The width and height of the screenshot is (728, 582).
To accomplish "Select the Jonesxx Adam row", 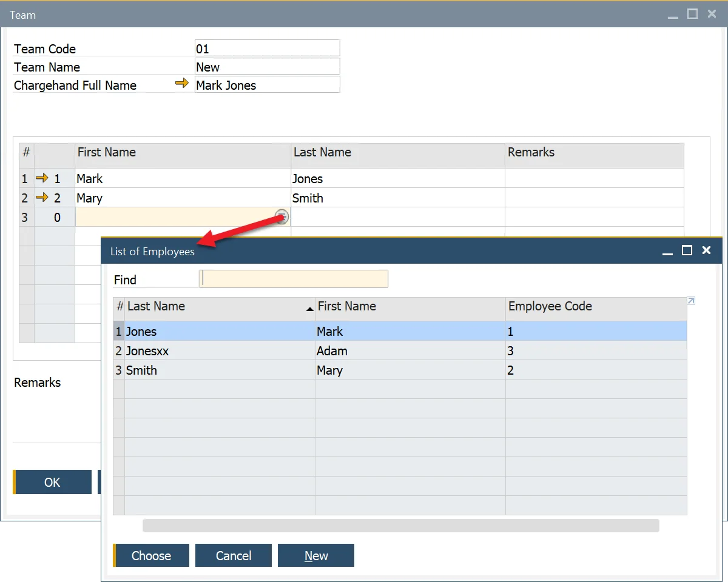I will click(x=400, y=351).
